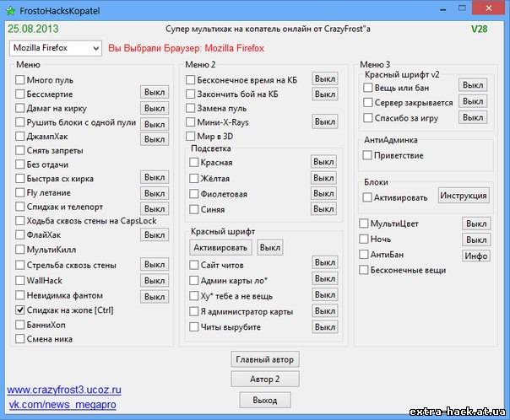Check Активировать in the Блоки group
This screenshot has width=510, height=420.
pos(367,197)
